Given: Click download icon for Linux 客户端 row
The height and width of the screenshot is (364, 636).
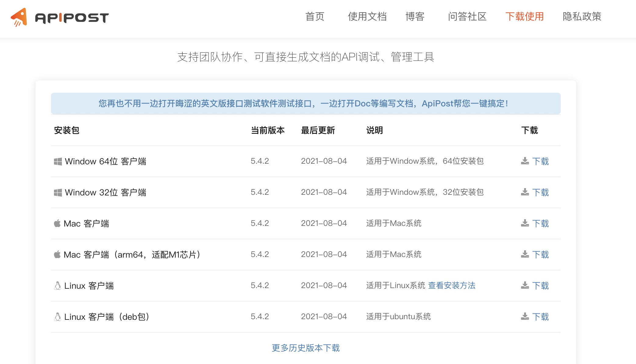Looking at the screenshot, I should coord(525,285).
